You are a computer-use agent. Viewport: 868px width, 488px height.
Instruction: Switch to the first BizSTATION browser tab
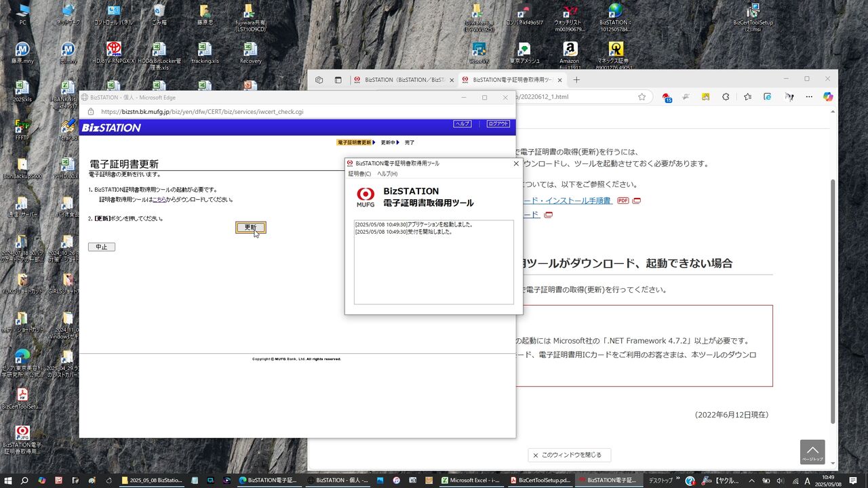[x=403, y=80]
